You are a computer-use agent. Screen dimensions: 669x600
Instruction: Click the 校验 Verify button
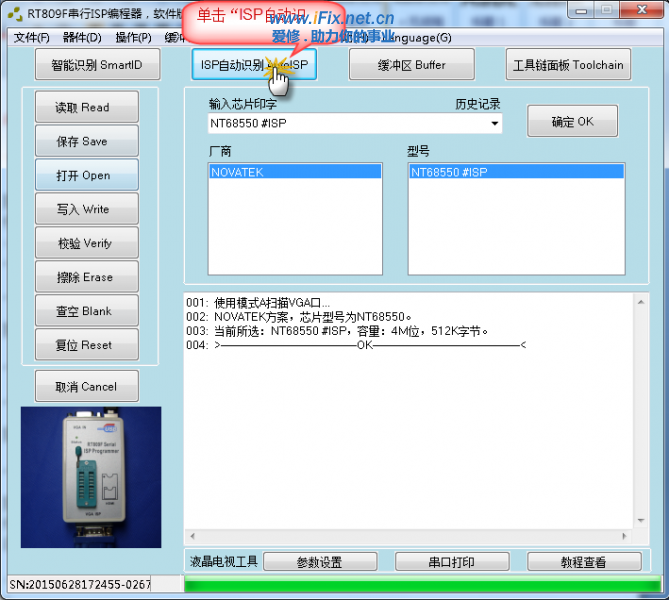[86, 244]
